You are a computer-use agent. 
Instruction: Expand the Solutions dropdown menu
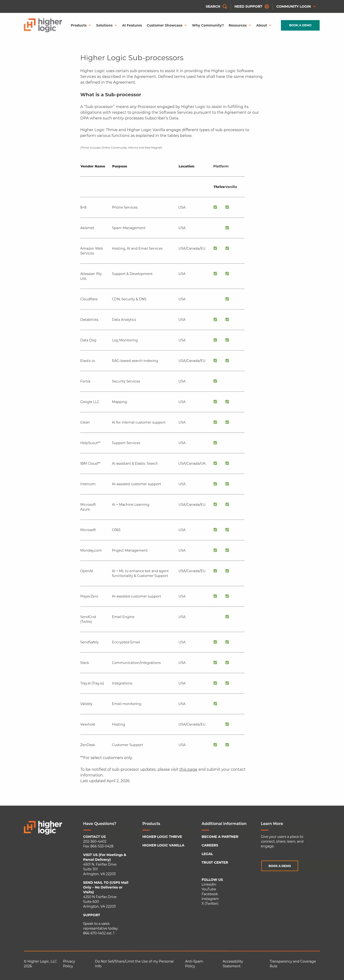coord(106,26)
